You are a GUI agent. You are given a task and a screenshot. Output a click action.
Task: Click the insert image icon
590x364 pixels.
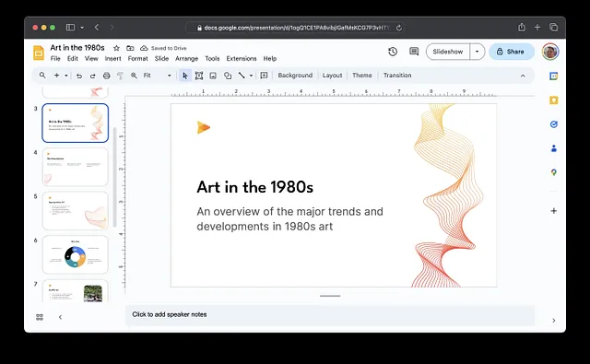pos(213,76)
